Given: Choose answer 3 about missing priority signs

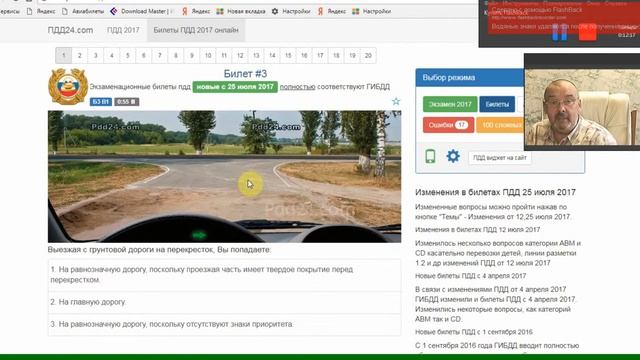Looking at the screenshot, I should pos(224,324).
